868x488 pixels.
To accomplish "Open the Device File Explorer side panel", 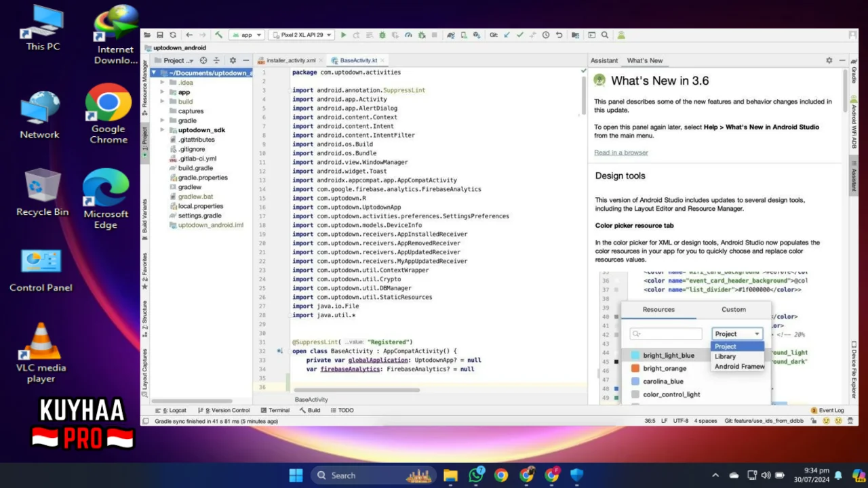I will pos(853,369).
